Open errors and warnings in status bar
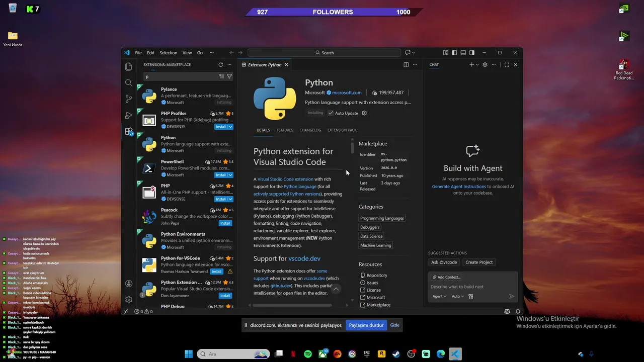Screen dimensions: 644x362 point(143,311)
